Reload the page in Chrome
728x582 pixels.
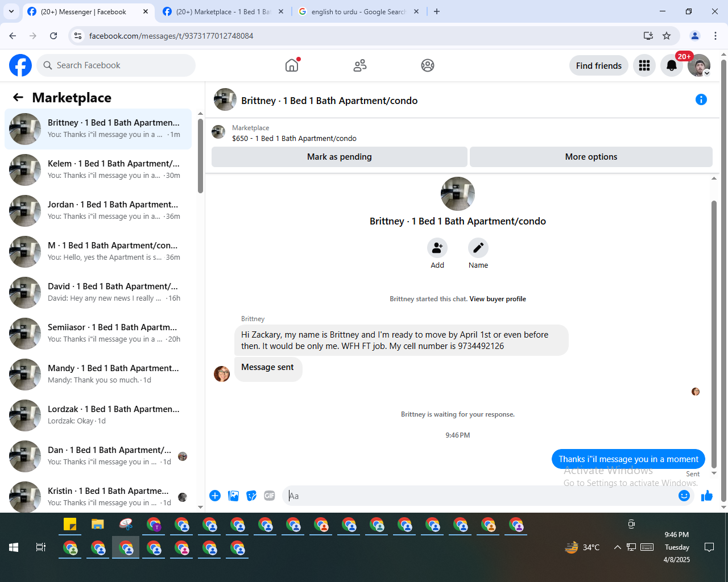[x=53, y=36]
